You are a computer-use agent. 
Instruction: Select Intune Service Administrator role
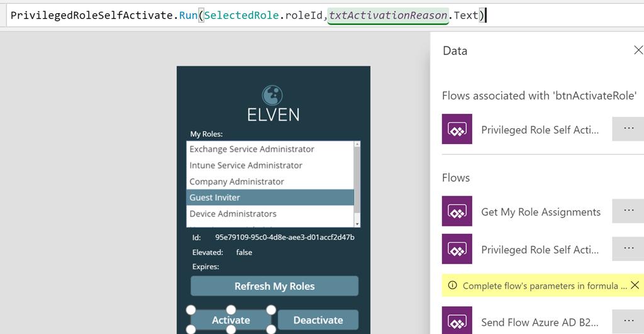point(270,165)
